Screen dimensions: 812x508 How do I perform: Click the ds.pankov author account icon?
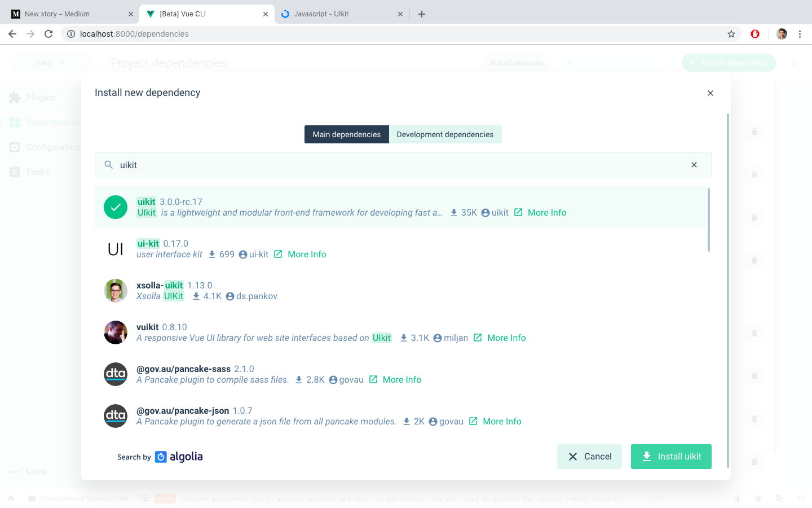230,296
